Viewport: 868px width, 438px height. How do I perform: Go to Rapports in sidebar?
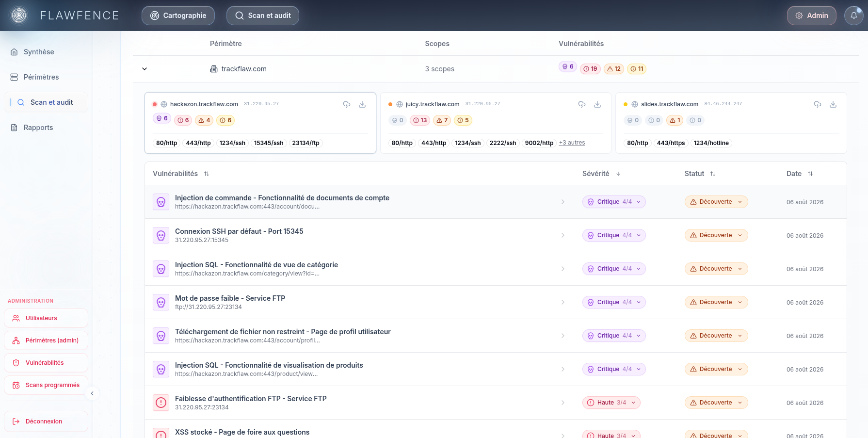point(46,128)
